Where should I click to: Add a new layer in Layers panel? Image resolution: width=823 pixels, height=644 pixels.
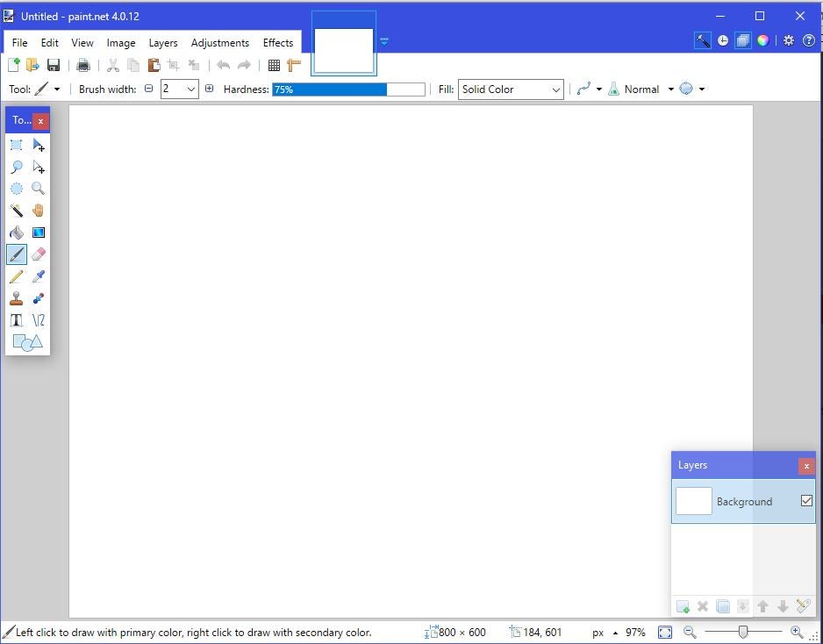pyautogui.click(x=683, y=606)
